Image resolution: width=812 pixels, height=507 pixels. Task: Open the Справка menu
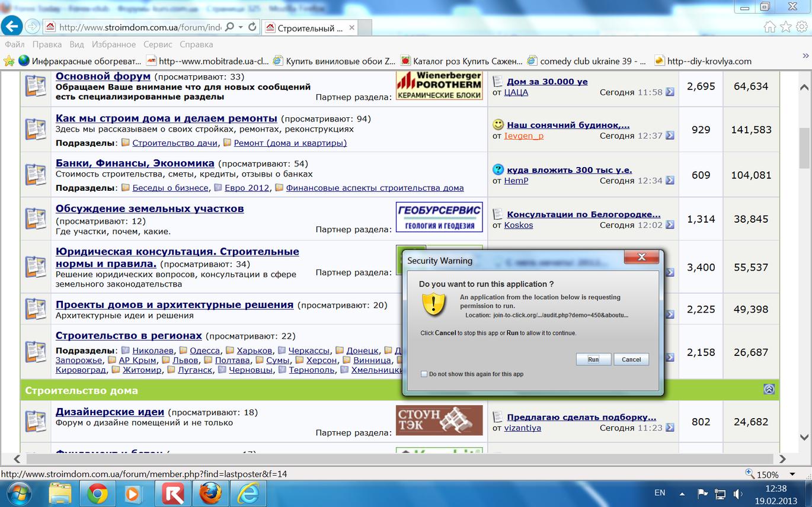pos(196,44)
